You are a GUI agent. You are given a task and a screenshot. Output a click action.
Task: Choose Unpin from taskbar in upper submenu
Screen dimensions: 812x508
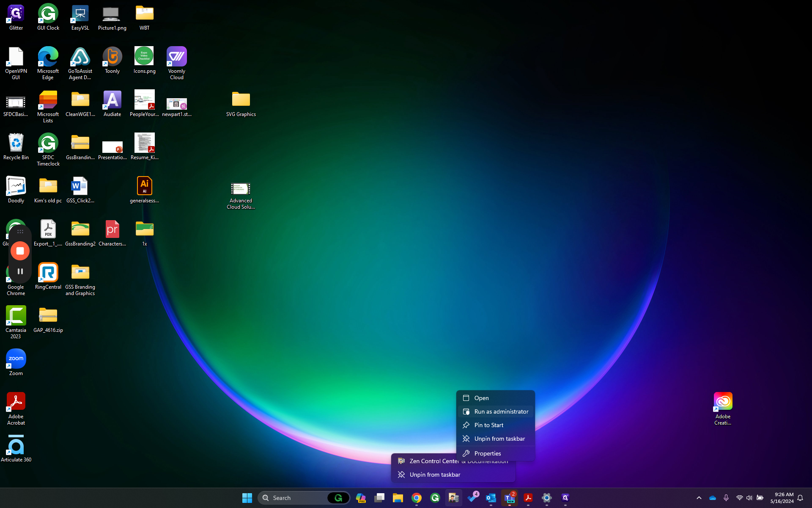pyautogui.click(x=496, y=439)
